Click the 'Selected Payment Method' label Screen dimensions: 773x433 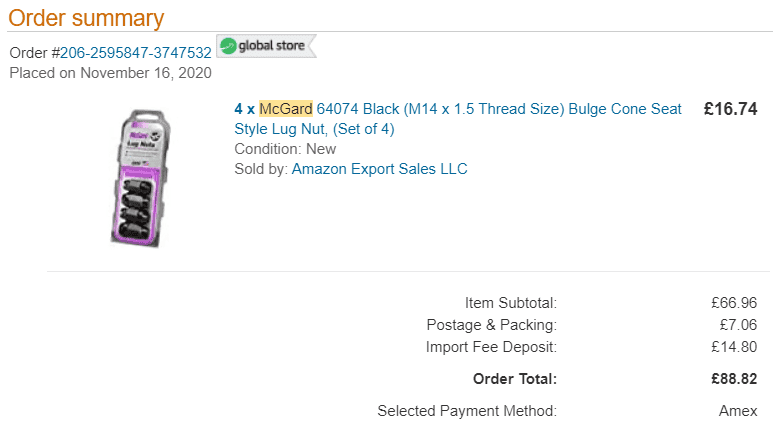coord(467,411)
